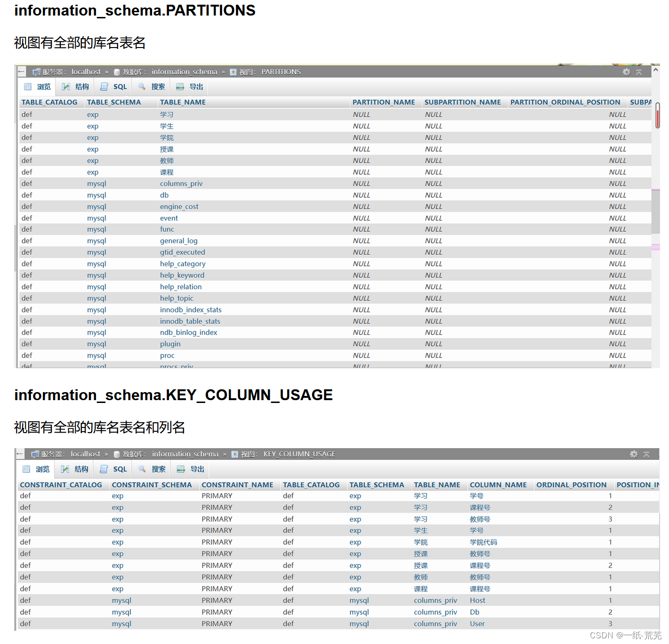
Task: Open Search tab in KEY_COLUMN_USAGE panel
Action: coord(152,469)
